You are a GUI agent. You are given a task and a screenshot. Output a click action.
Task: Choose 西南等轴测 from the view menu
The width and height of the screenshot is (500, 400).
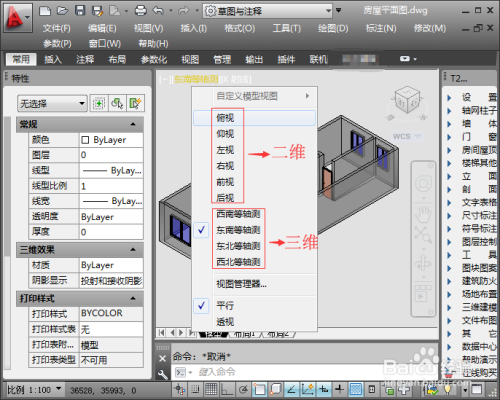pyautogui.click(x=254, y=214)
